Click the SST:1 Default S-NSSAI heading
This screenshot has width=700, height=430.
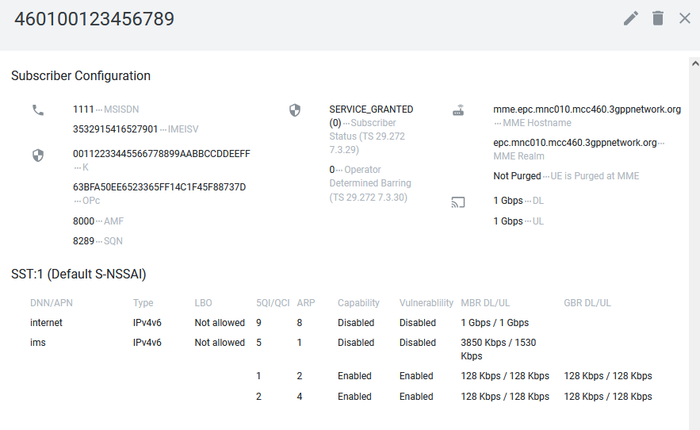79,274
